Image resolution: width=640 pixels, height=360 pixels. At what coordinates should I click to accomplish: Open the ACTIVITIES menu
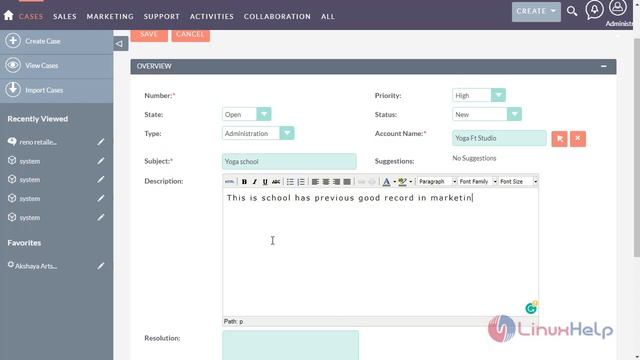(x=212, y=16)
